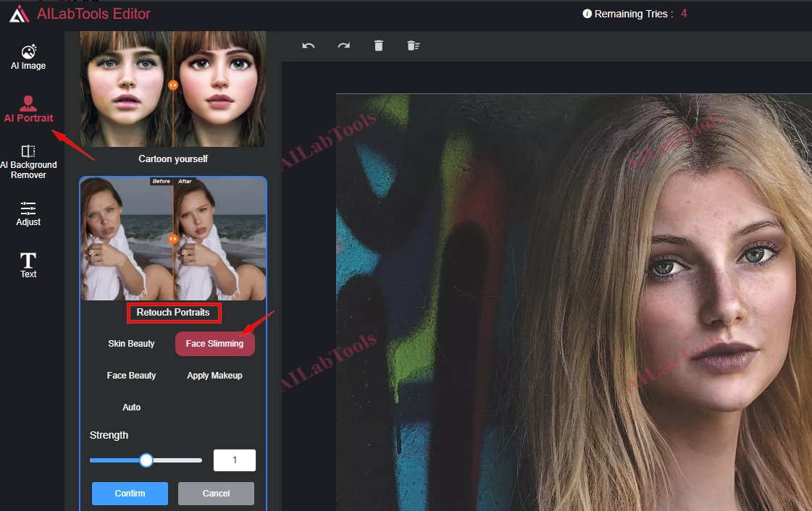This screenshot has width=812, height=511.
Task: Choose the Skin Beauty option
Action: click(x=131, y=344)
